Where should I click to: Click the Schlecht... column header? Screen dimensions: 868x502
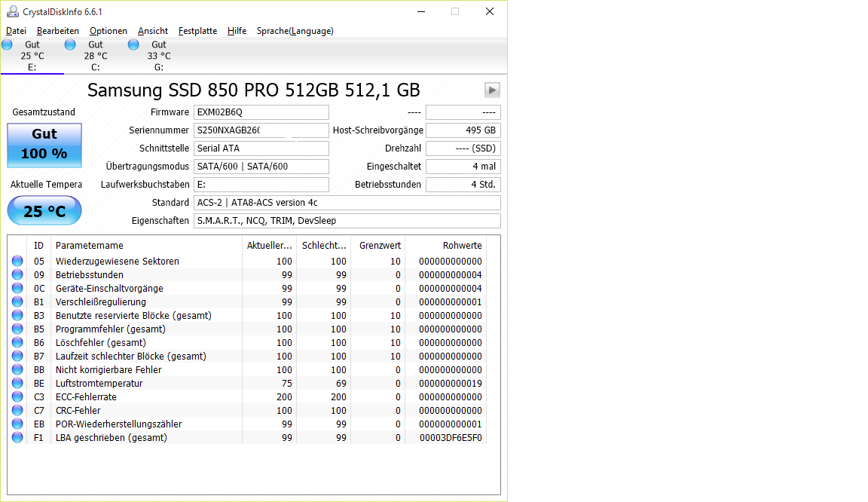point(324,246)
